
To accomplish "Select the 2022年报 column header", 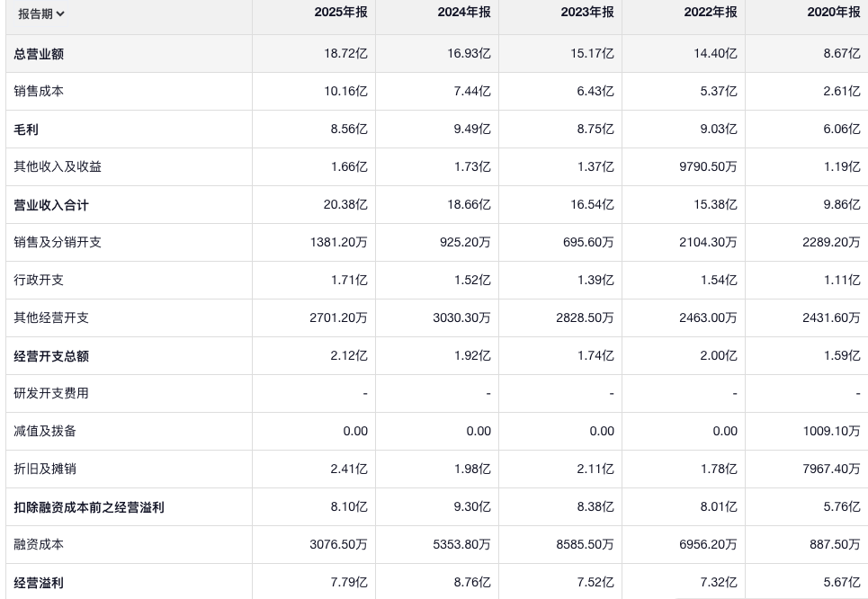I will point(710,13).
